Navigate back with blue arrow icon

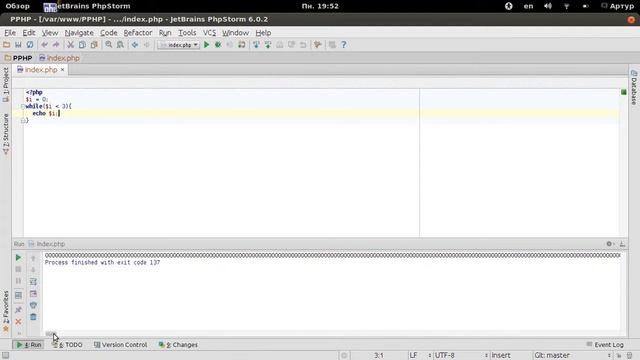pos(135,45)
